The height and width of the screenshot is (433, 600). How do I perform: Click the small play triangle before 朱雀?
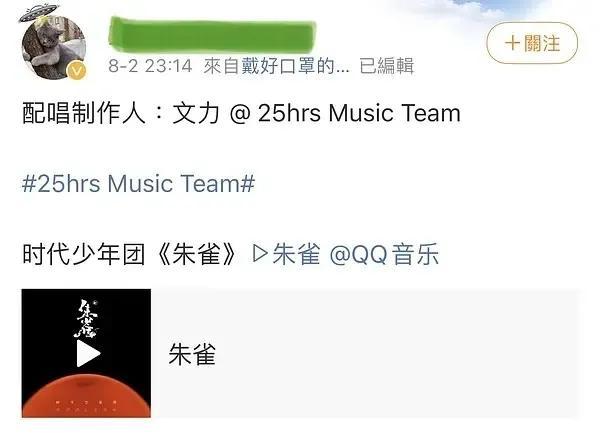(x=260, y=254)
